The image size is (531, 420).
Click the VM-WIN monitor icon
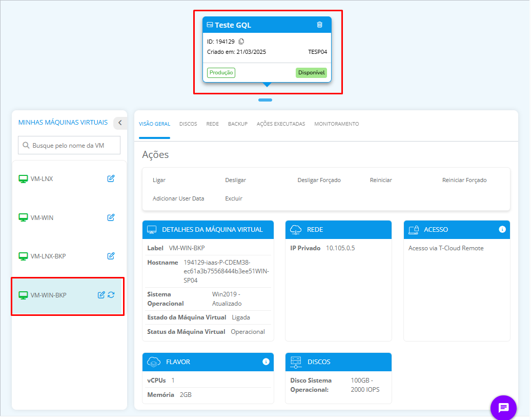(x=23, y=218)
